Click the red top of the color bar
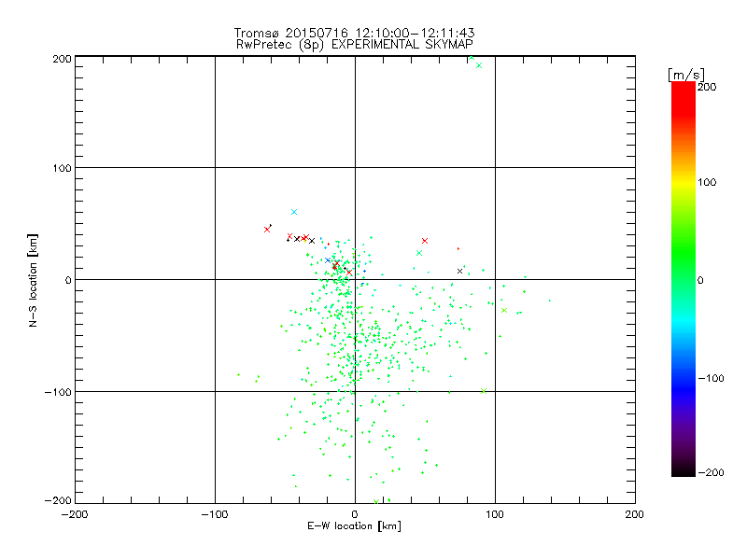 684,89
